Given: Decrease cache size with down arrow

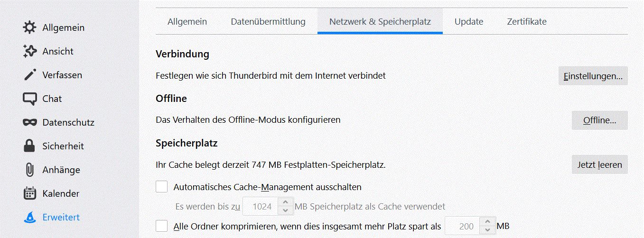Looking at the screenshot, I should (x=285, y=210).
